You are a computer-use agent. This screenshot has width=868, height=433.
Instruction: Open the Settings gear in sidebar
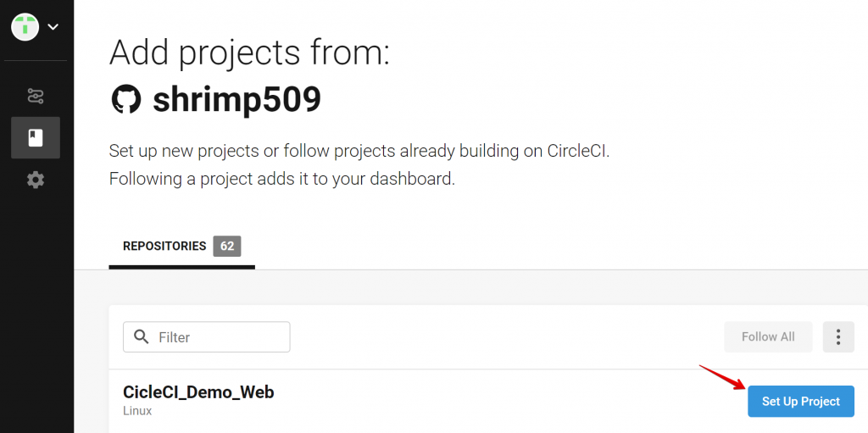pyautogui.click(x=36, y=180)
